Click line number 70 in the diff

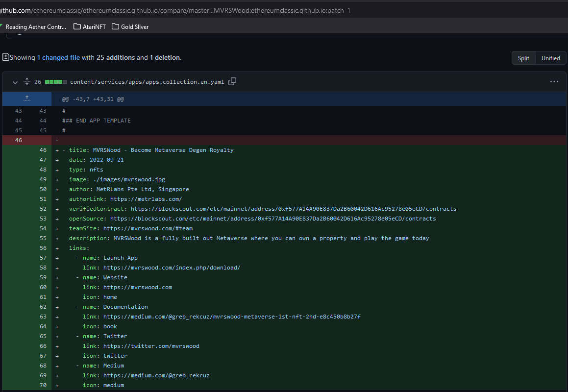[43, 385]
